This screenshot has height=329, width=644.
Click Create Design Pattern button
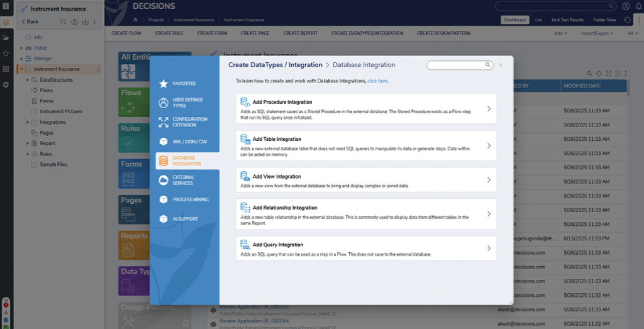(443, 33)
